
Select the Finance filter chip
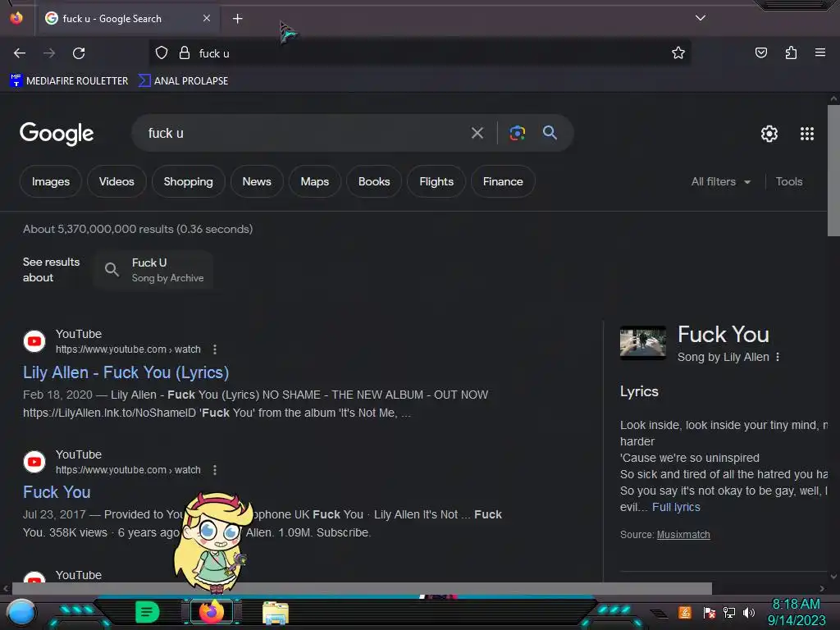coord(503,181)
